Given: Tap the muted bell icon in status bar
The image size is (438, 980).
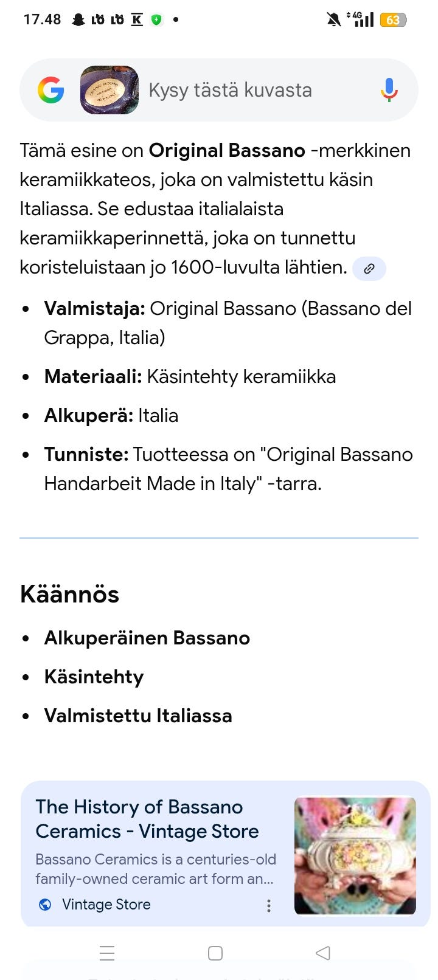Looking at the screenshot, I should point(333,20).
